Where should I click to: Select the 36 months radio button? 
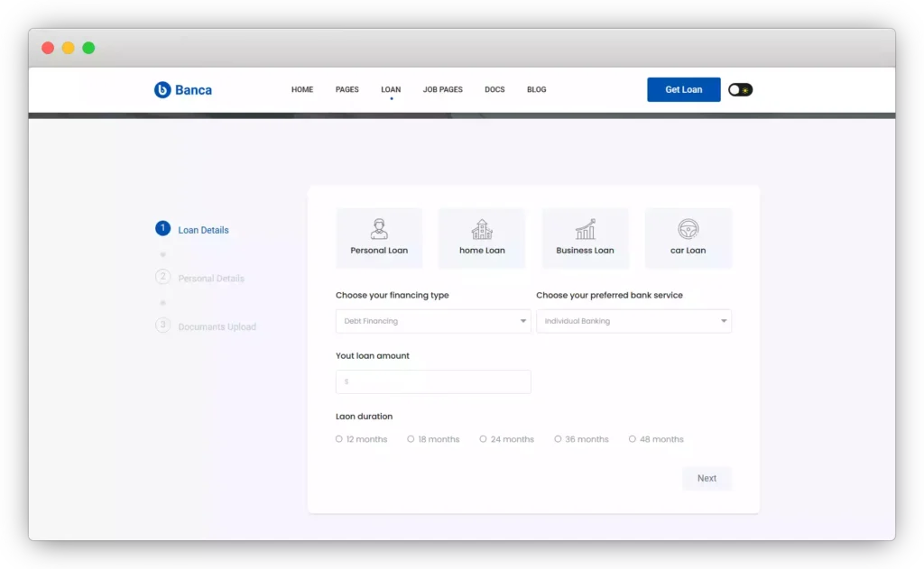tap(558, 439)
